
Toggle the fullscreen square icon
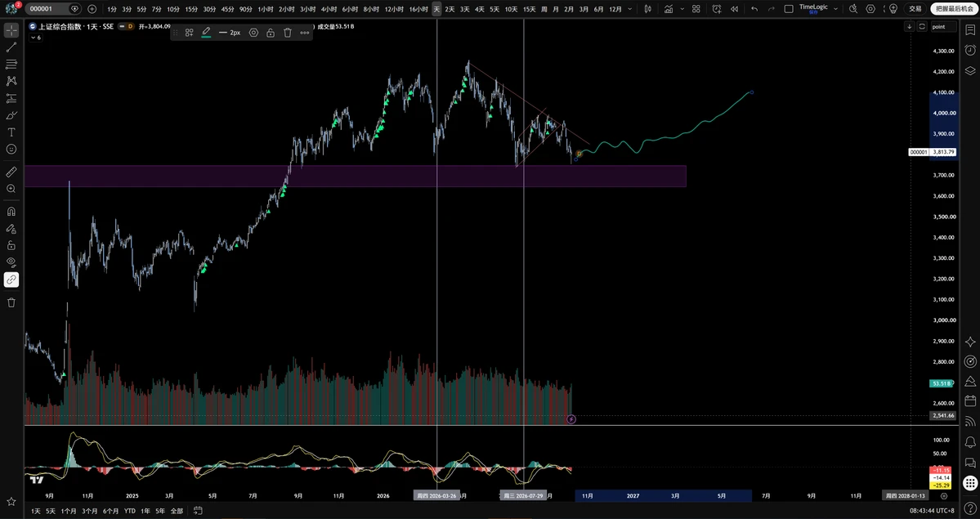pyautogui.click(x=789, y=9)
